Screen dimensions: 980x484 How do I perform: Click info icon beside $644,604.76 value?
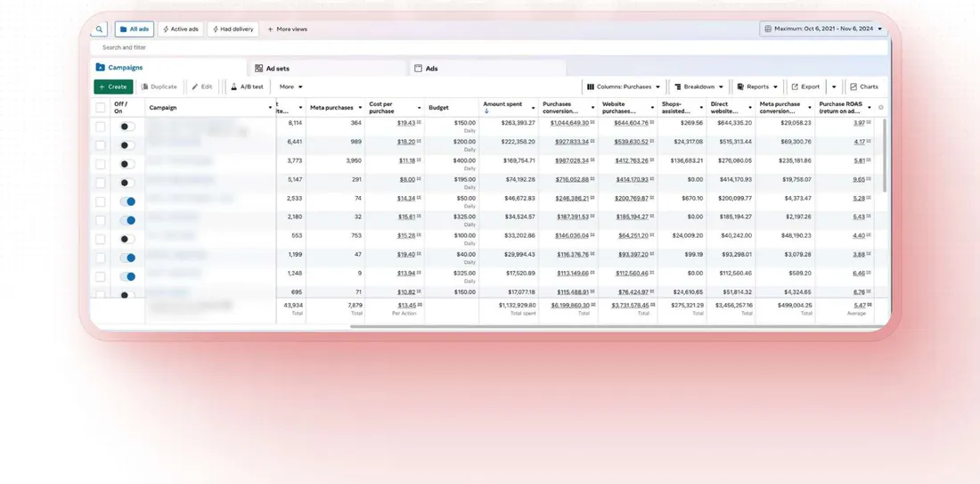tap(651, 123)
